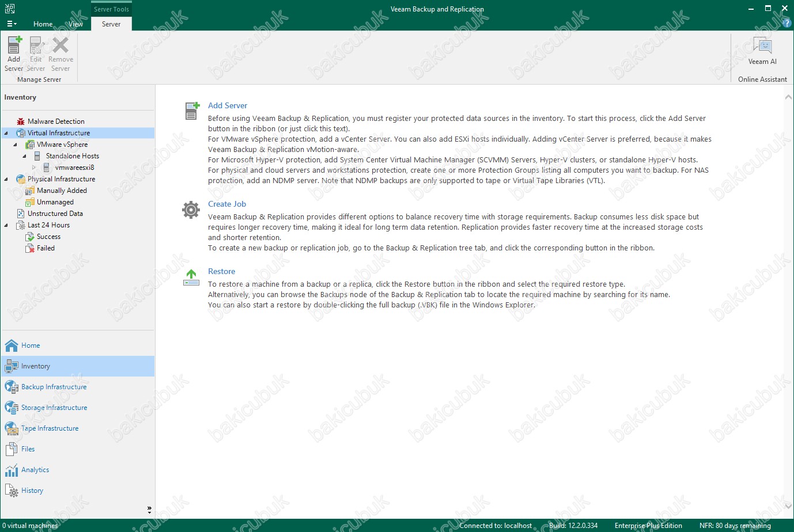This screenshot has width=794, height=532.
Task: Click the Analytics chart icon
Action: [12, 470]
